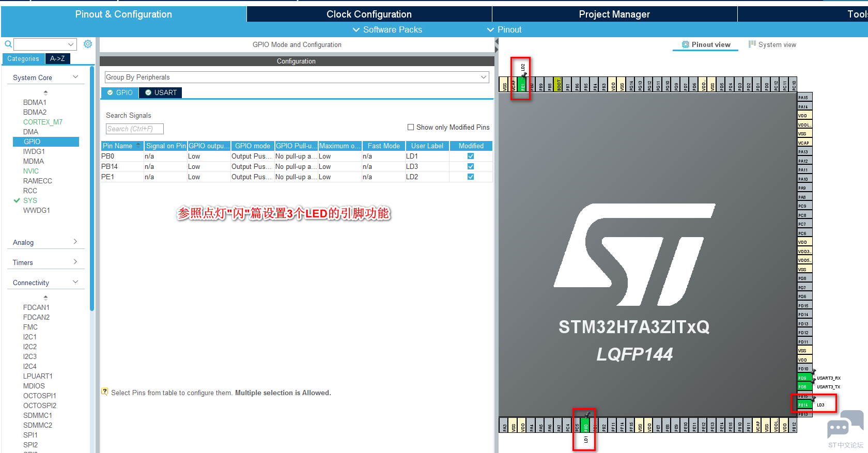Click the PA3 pin on the chip bottom
This screenshot has width=868, height=453.
504,425
